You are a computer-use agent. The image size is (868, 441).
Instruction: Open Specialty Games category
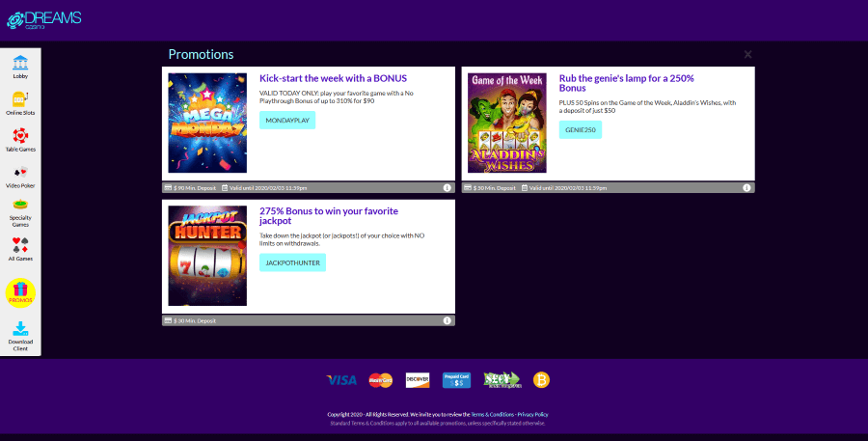20,213
